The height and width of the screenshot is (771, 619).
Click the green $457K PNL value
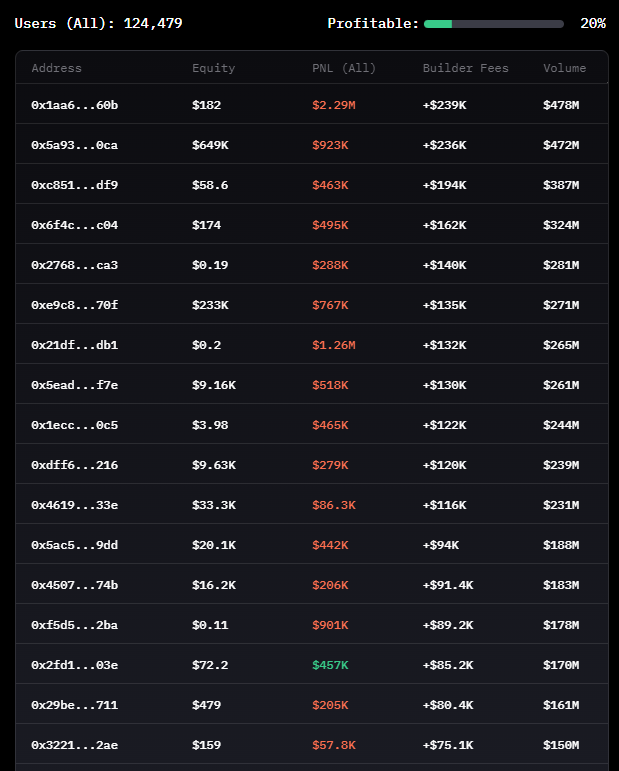330,665
